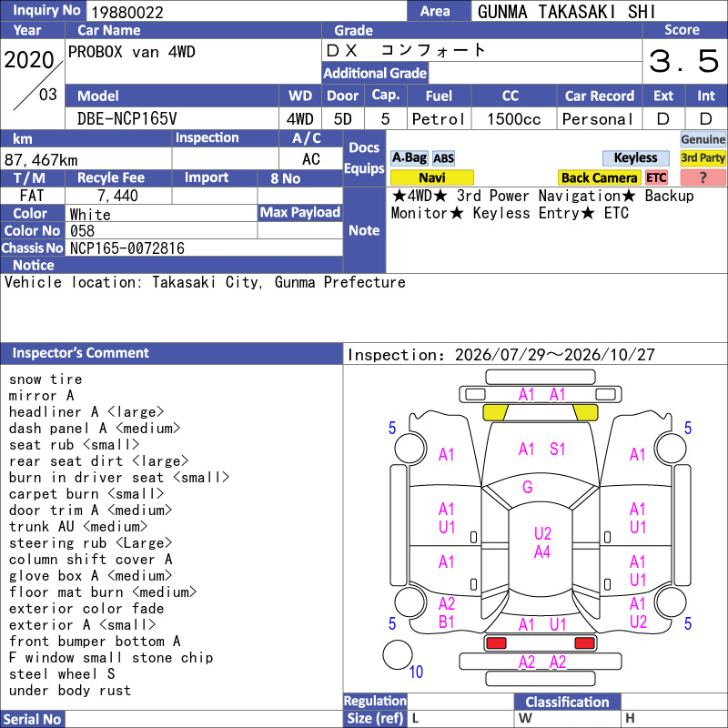
Task: Click the S1 mark on the hood
Action: tap(557, 449)
